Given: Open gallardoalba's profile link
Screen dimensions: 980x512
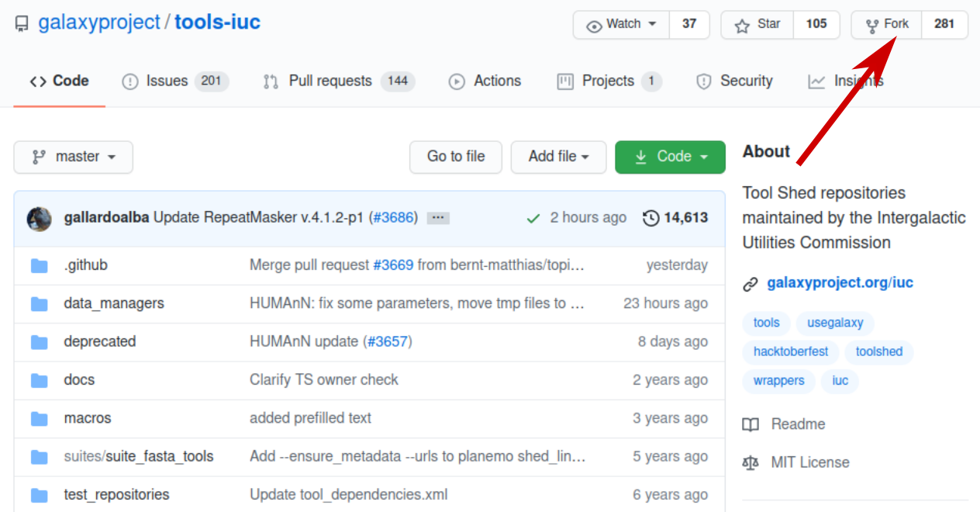Looking at the screenshot, I should (106, 218).
